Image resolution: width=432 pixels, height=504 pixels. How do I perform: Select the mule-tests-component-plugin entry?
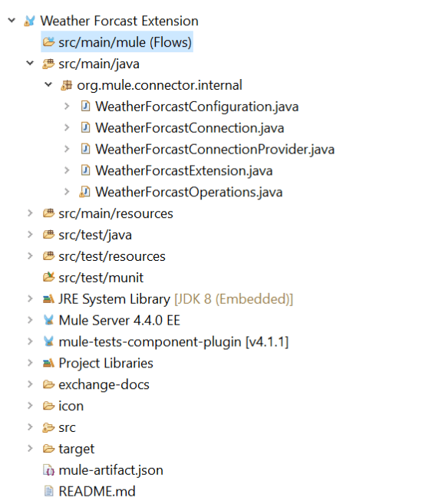pyautogui.click(x=173, y=342)
